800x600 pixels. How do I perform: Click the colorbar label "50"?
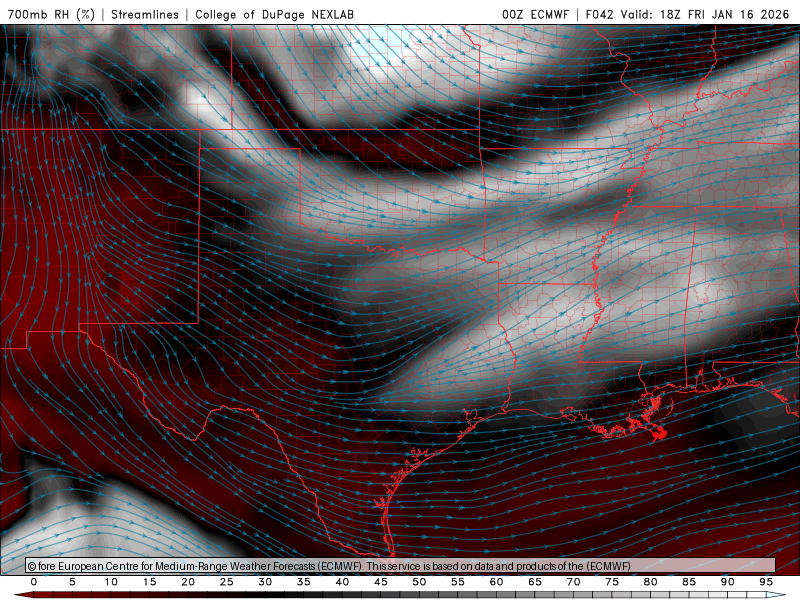[x=419, y=582]
